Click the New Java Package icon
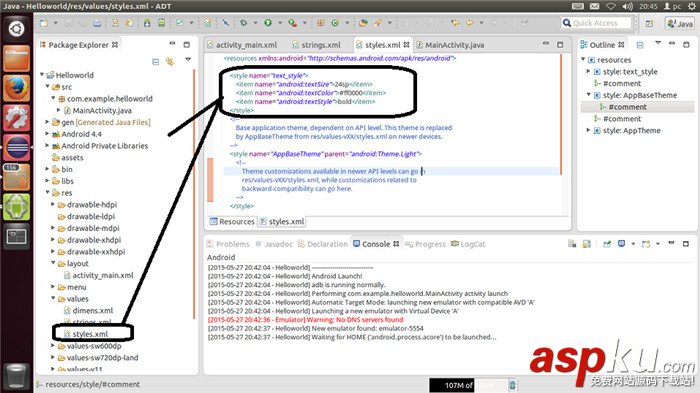This screenshot has height=393, width=700. point(320,23)
